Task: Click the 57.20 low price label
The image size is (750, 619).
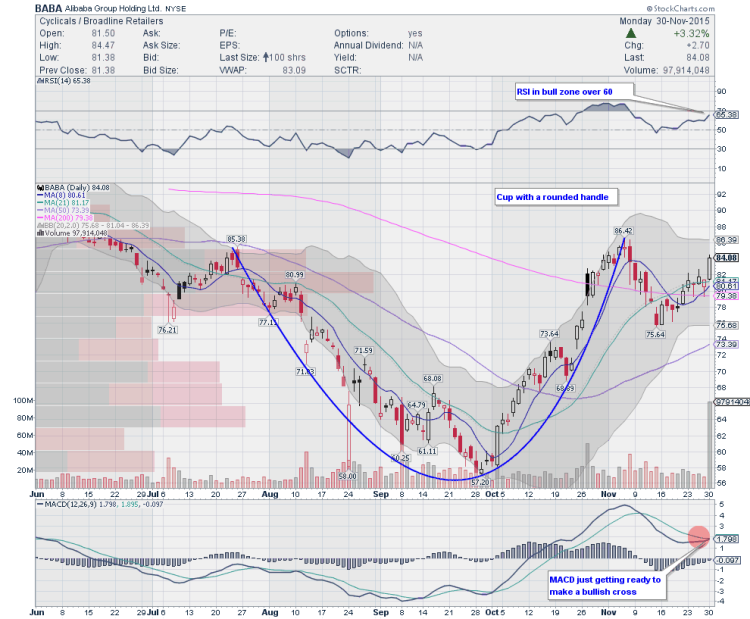Action: 480,482
